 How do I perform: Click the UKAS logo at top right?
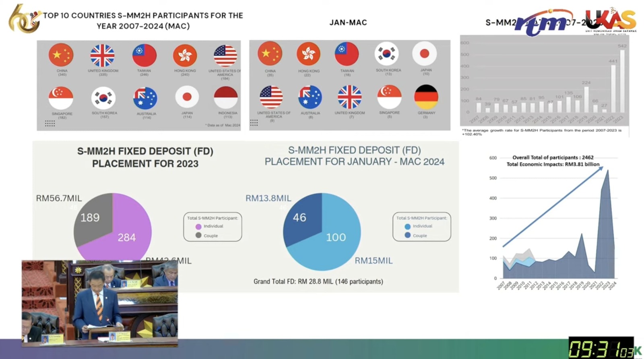[611, 20]
